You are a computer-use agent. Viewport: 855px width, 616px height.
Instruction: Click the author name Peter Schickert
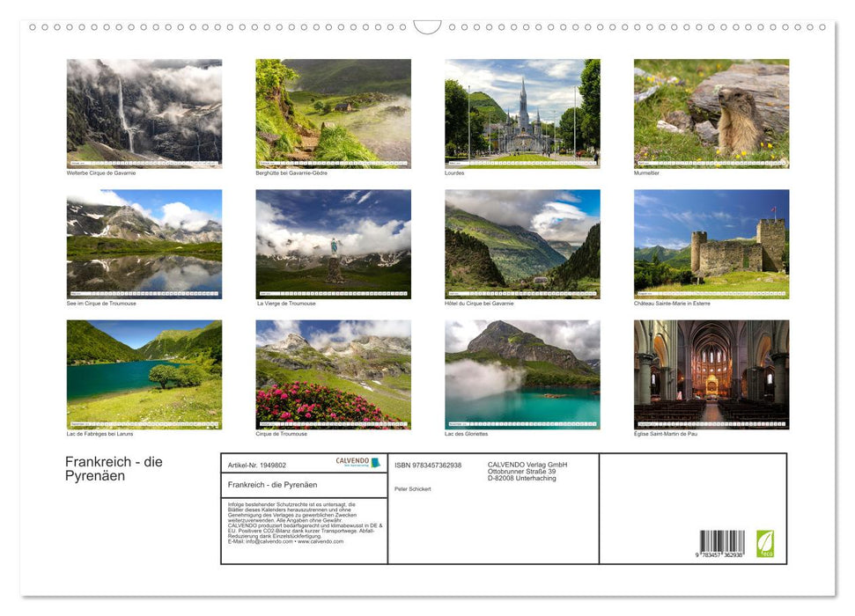click(413, 488)
